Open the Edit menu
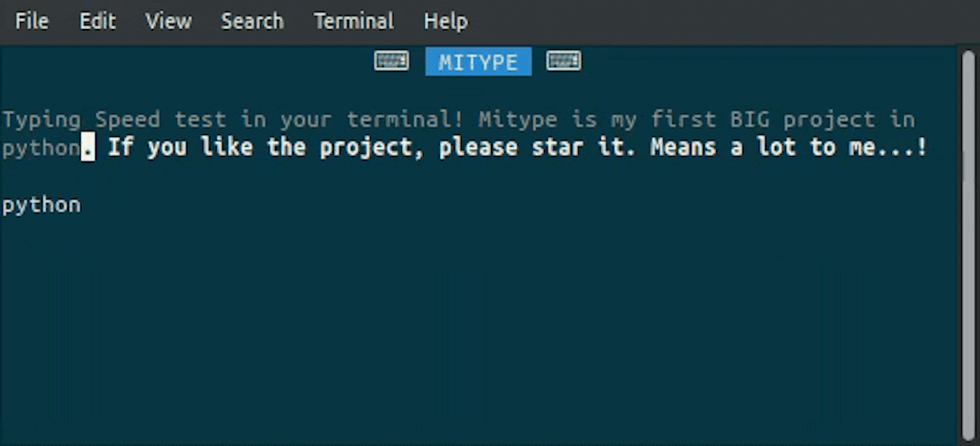This screenshot has height=446, width=980. 97,21
